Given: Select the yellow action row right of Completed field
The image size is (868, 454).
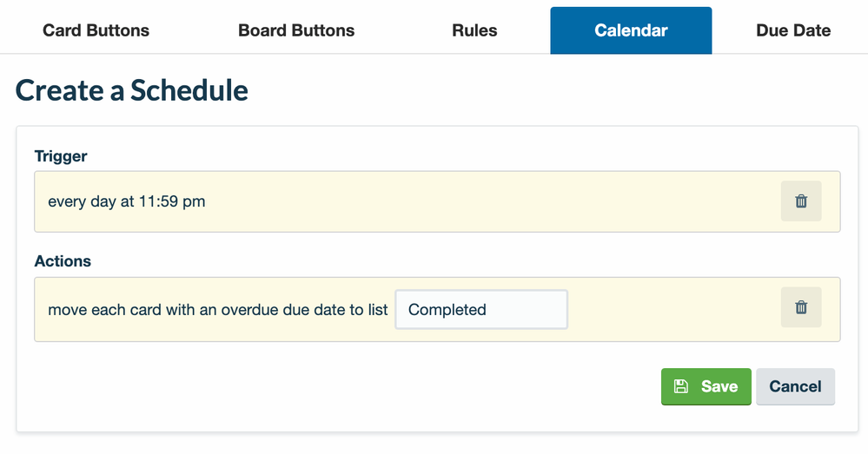Looking at the screenshot, I should [x=674, y=310].
